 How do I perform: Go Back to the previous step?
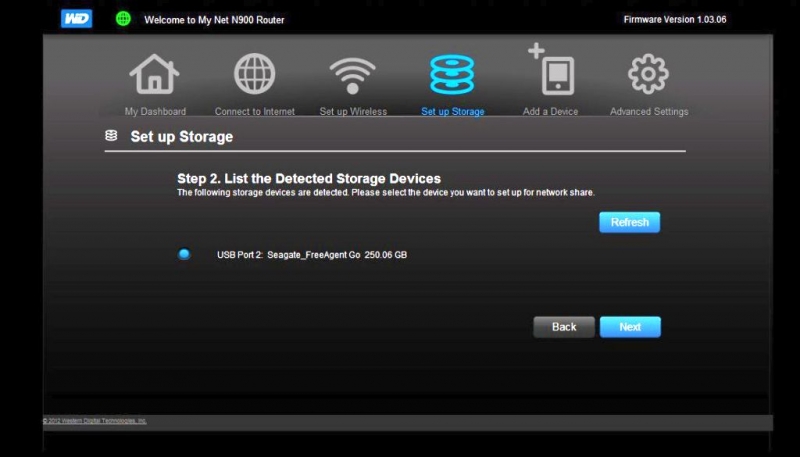click(564, 327)
